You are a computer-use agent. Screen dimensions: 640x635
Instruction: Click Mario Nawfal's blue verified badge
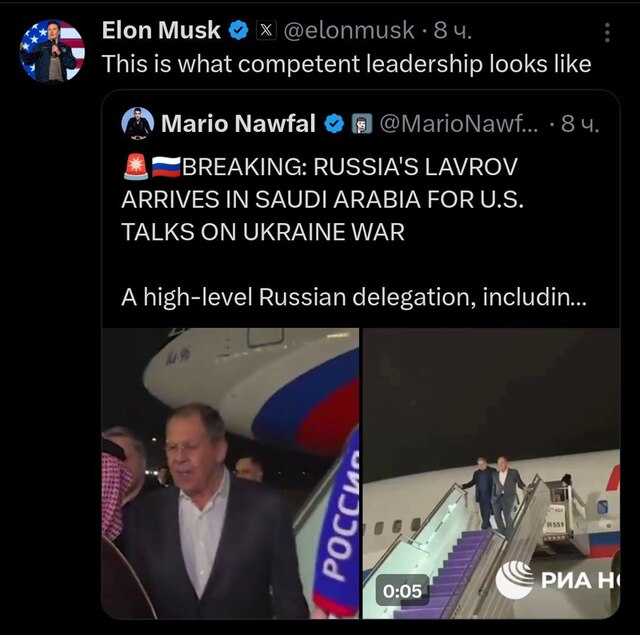tap(334, 124)
